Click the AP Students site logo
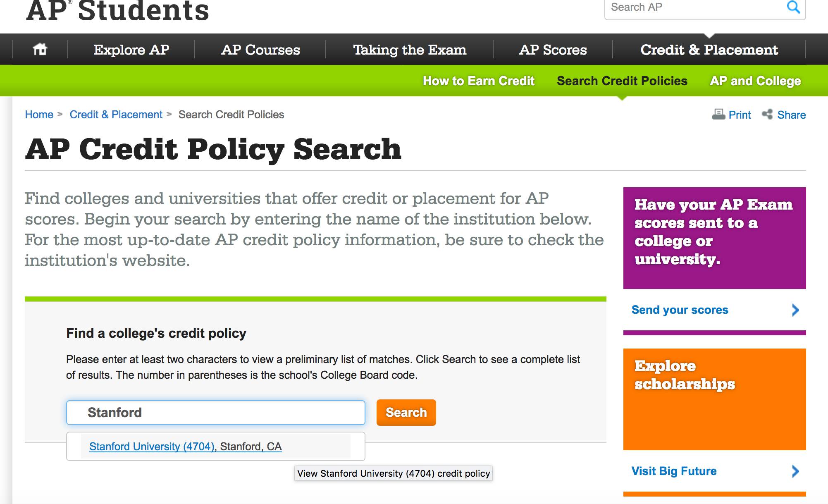The image size is (828, 504). click(x=118, y=10)
